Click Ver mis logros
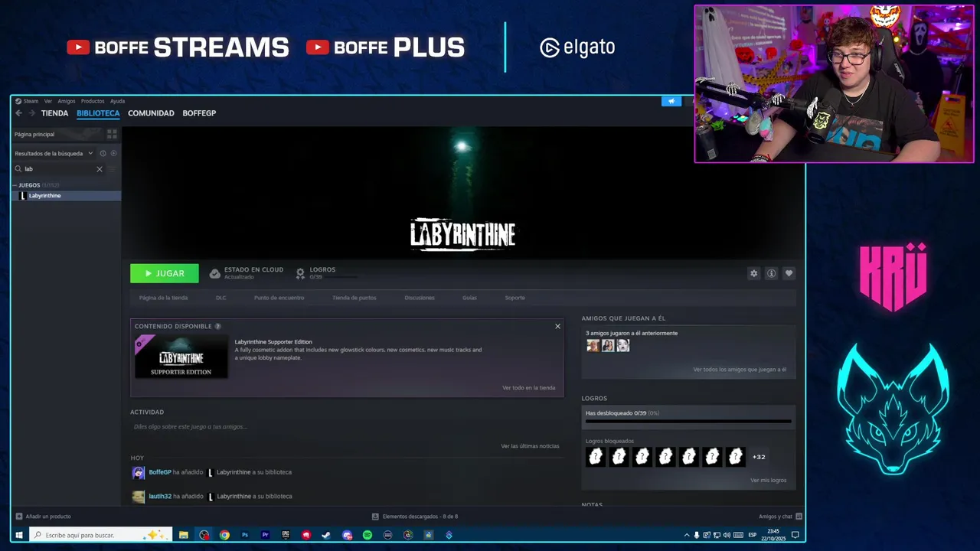The width and height of the screenshot is (980, 551). point(768,481)
